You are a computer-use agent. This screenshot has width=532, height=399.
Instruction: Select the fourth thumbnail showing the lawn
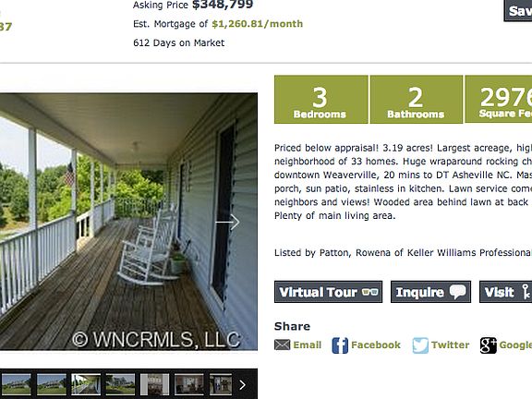tap(120, 384)
